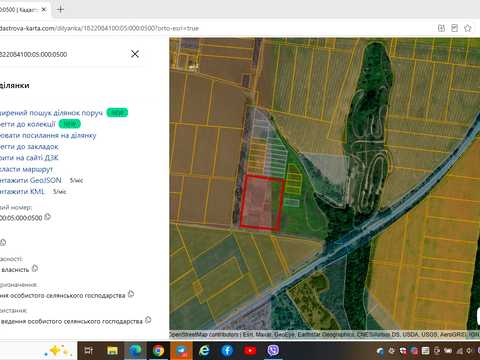The height and width of the screenshot is (360, 480).
Task: Click the 'ділянки' heading text
Action: click(15, 86)
